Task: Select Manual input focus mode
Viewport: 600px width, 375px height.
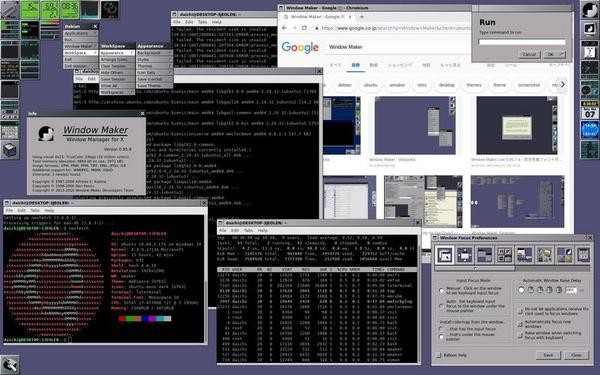Action: (442, 291)
